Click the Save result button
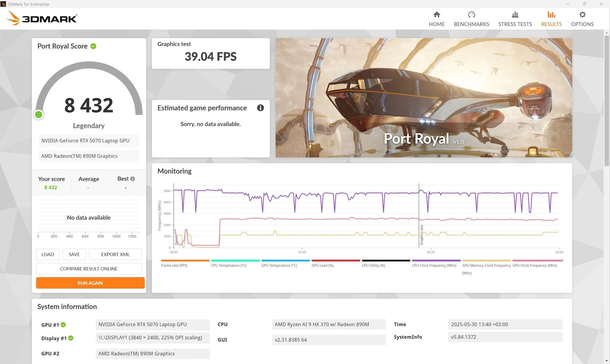 [74, 254]
